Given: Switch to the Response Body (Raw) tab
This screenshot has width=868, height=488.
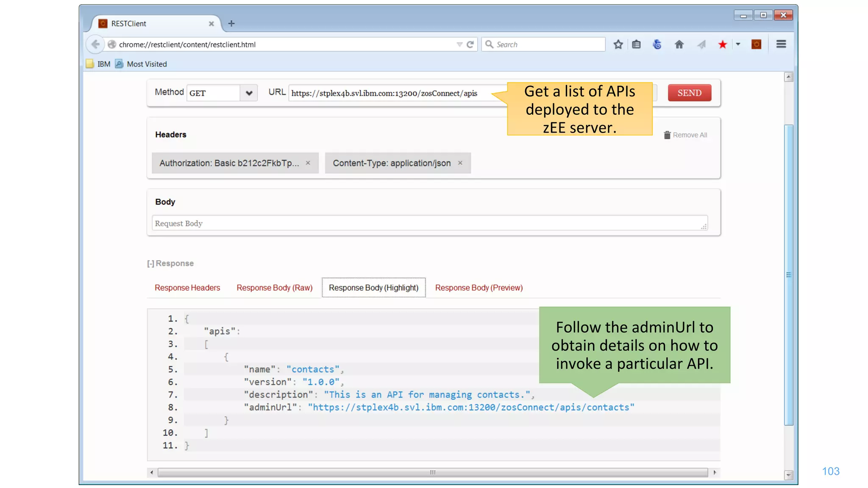Looking at the screenshot, I should pos(275,288).
